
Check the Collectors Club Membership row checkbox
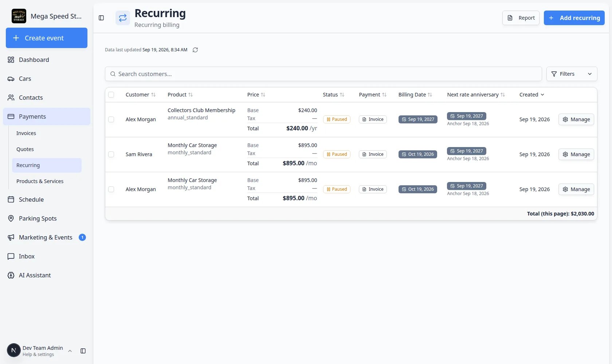click(111, 119)
